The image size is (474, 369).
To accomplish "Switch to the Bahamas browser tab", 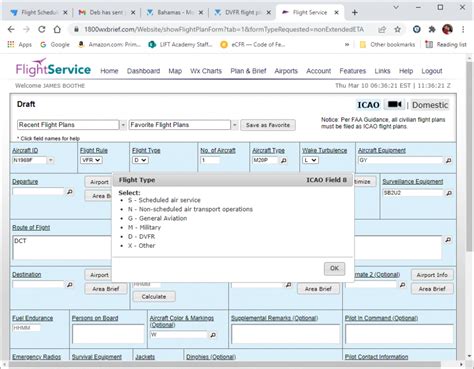I will 175,12.
